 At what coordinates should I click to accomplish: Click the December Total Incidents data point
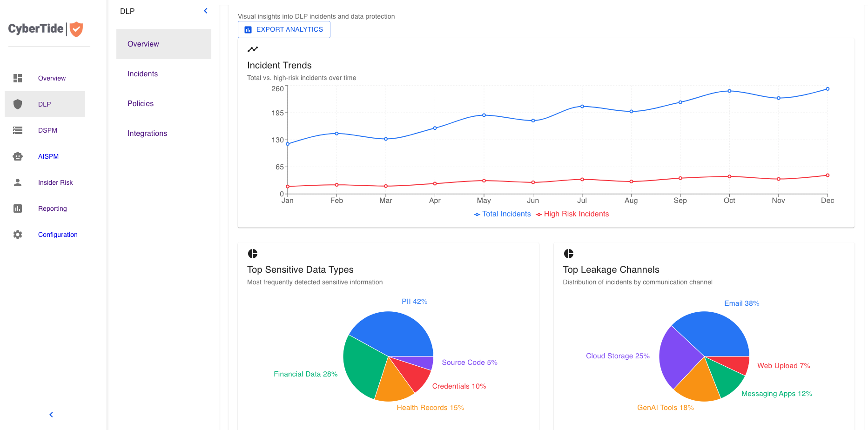coord(828,89)
